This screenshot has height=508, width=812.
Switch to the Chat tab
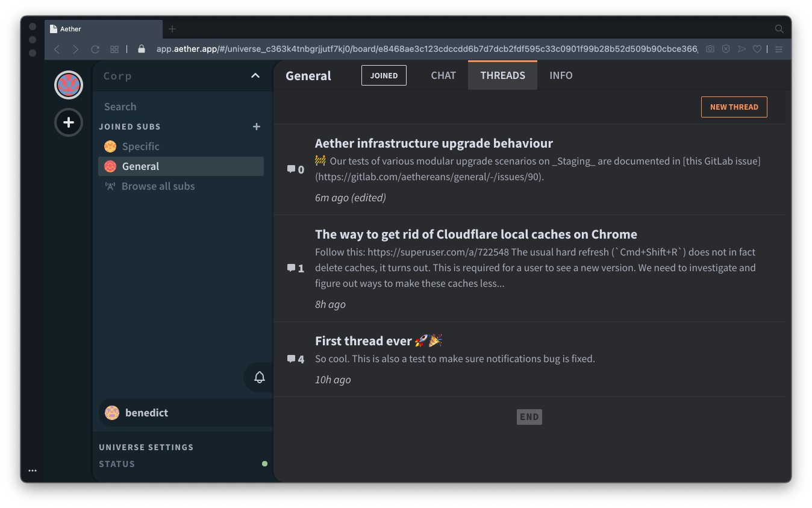pyautogui.click(x=443, y=75)
